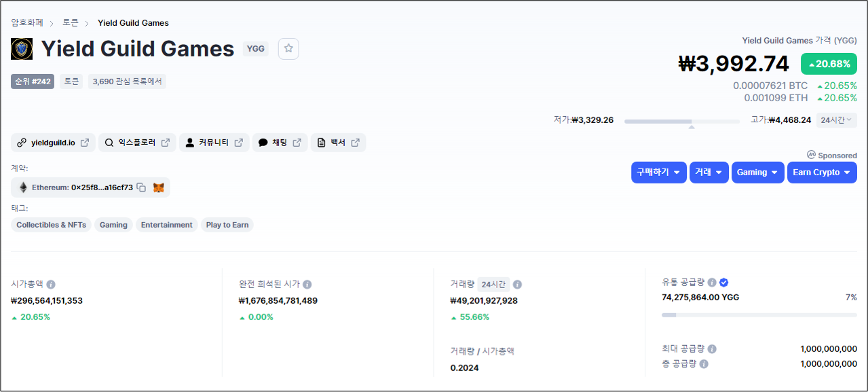Click the verified badge by 유통 공급량
Image resolution: width=868 pixels, height=392 pixels.
[x=724, y=283]
